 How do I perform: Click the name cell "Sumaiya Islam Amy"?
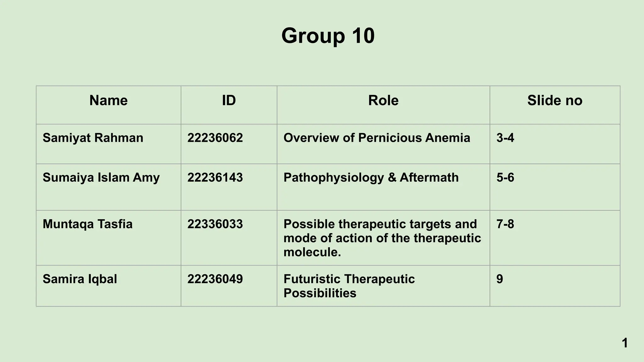point(101,178)
